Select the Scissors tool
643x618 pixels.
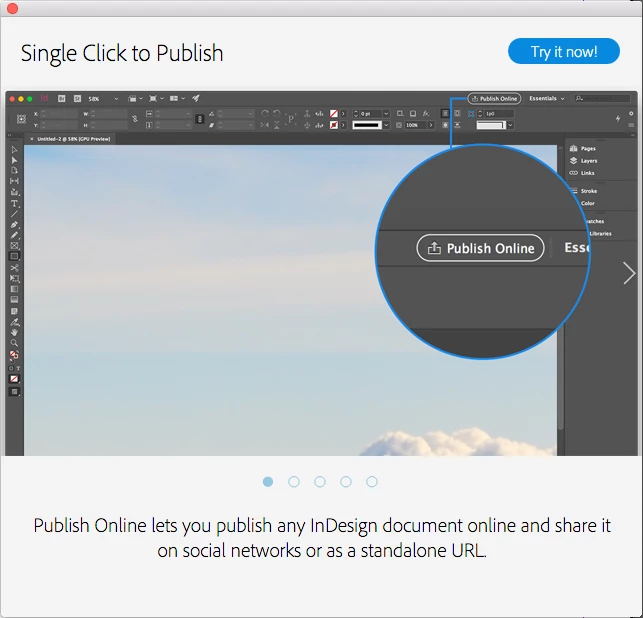click(14, 268)
